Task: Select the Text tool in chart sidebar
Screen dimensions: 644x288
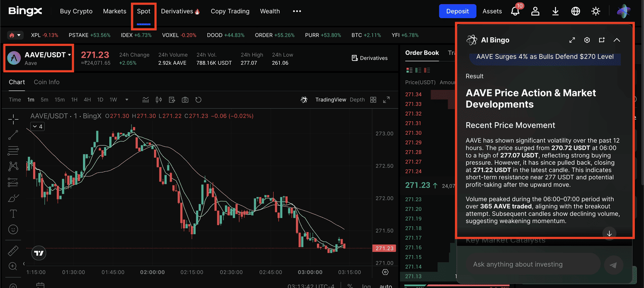Action: 13,214
